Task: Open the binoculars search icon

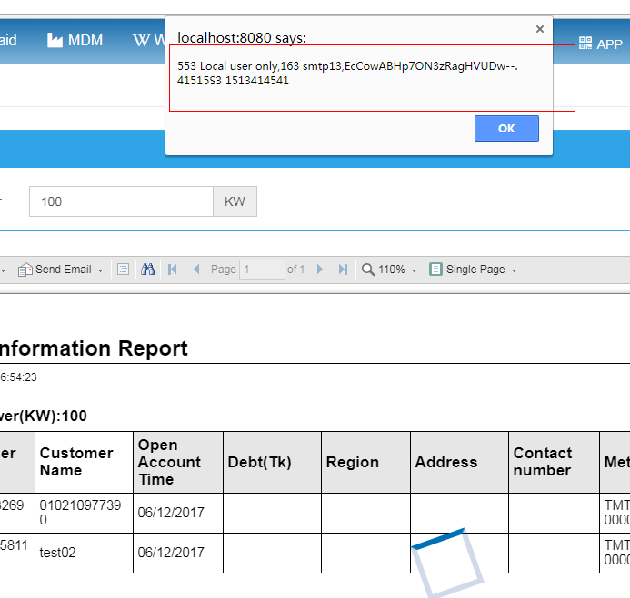Action: coord(148,269)
